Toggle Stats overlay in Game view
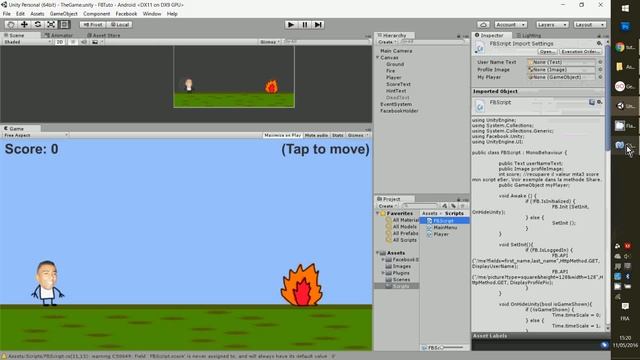The height and width of the screenshot is (360, 640). coord(338,135)
